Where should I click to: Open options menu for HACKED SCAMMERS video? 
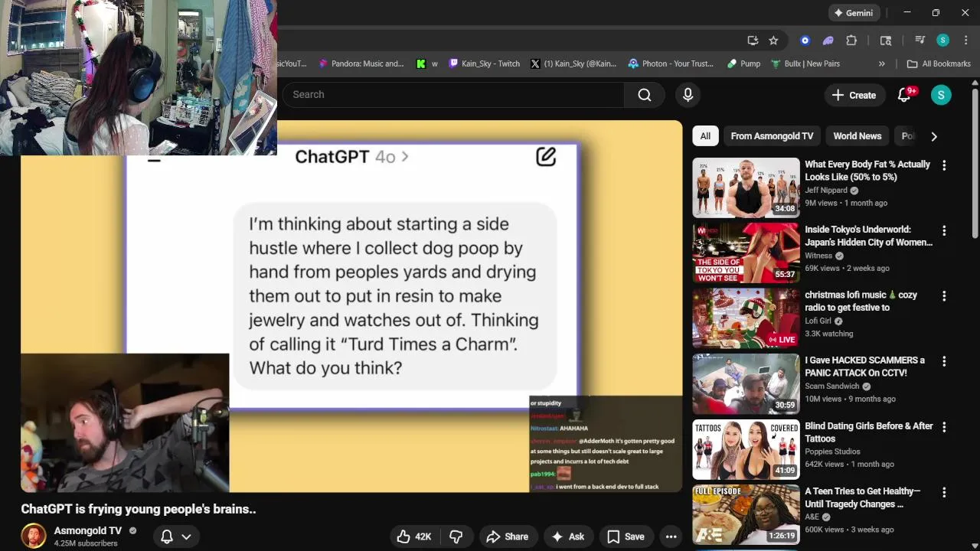tap(944, 361)
